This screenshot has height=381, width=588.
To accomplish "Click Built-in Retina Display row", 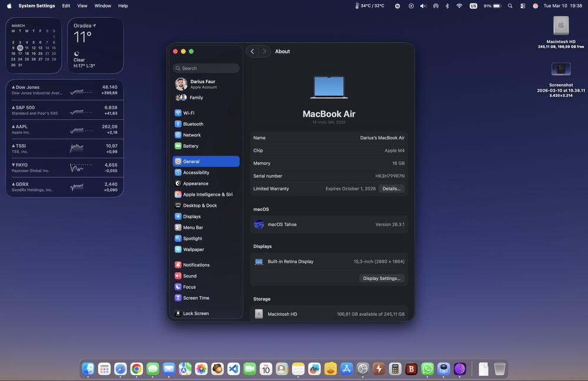I will tap(329, 262).
